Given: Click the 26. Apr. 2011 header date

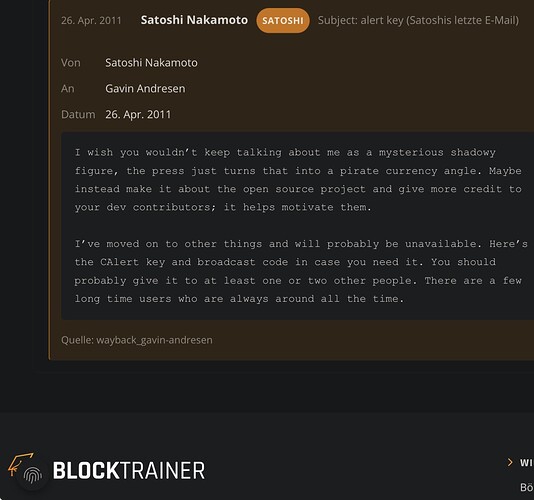Looking at the screenshot, I should [x=91, y=20].
